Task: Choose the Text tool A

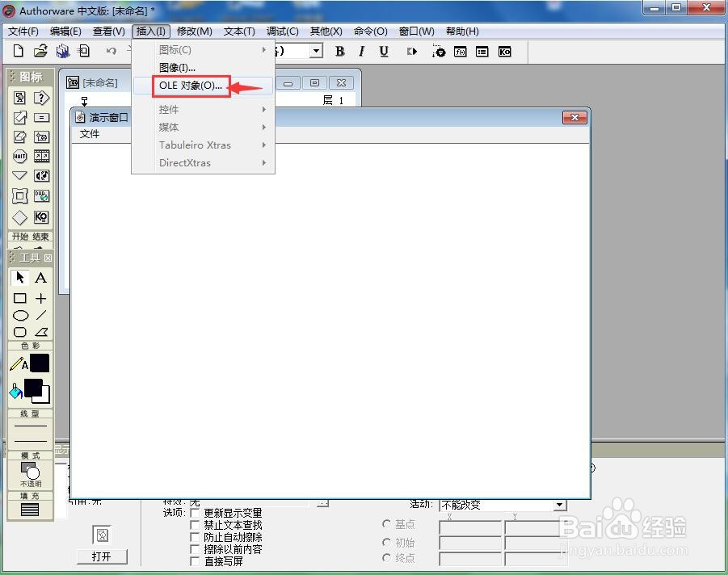Action: point(41,278)
